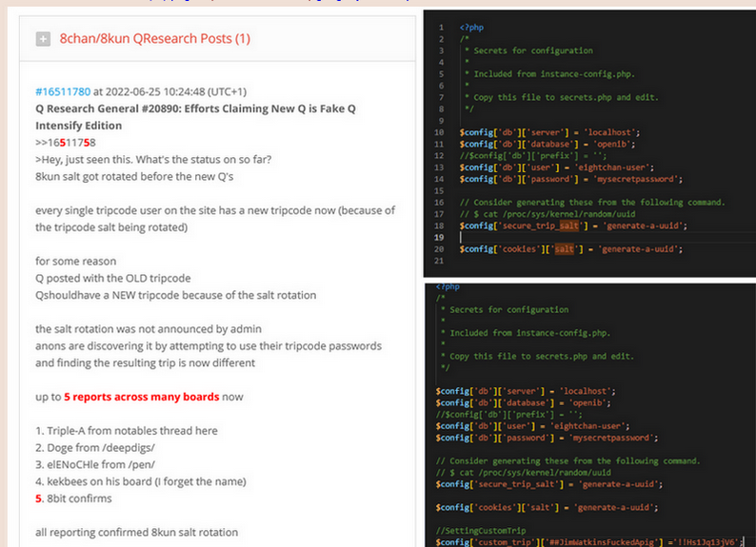
Task: Click the timestamp 2022-06-25 10:24:48 (UTC+1)
Action: 176,91
